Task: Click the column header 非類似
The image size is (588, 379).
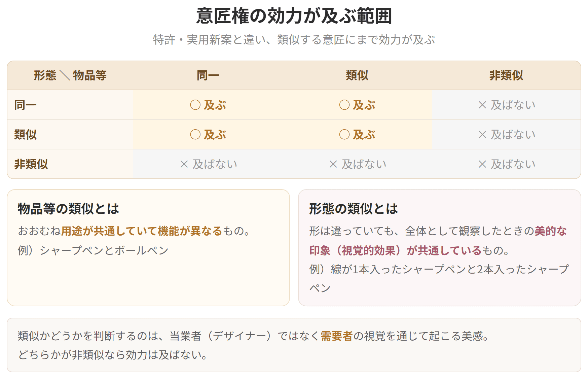Action: click(506, 75)
